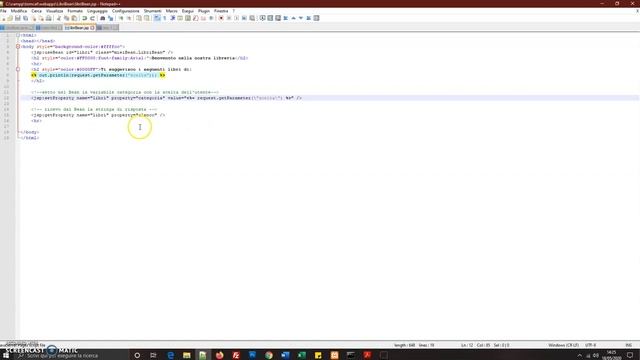Image resolution: width=640 pixels, height=360 pixels.
Task: Click Save recorded macro icon
Action: pos(252,18)
